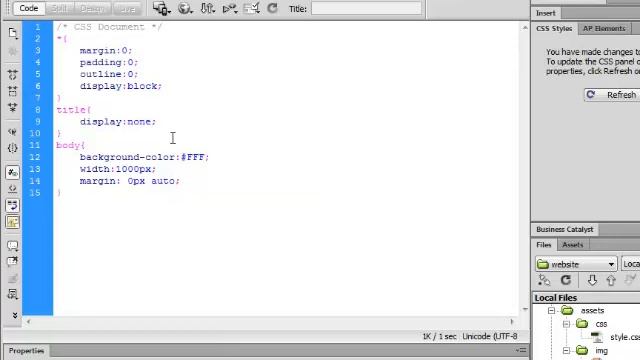Viewport: 640px width, 360px height.
Task: Click the Expand All code icon
Action: point(13,107)
